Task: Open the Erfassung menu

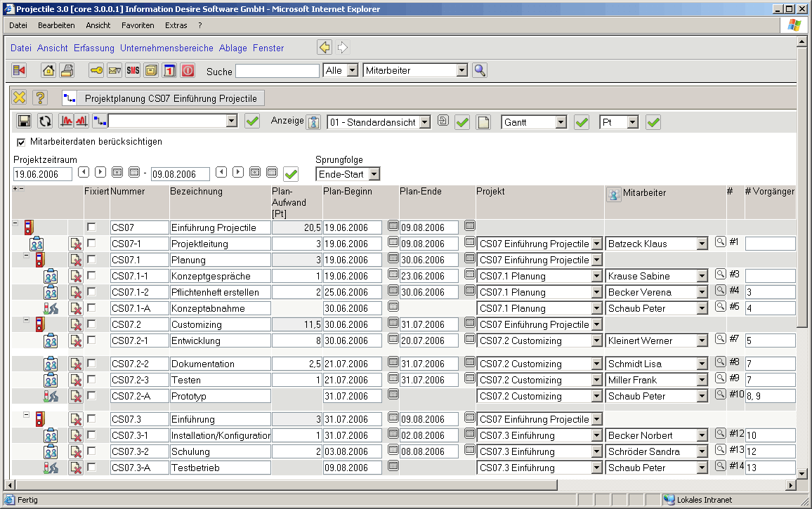Action: 93,48
